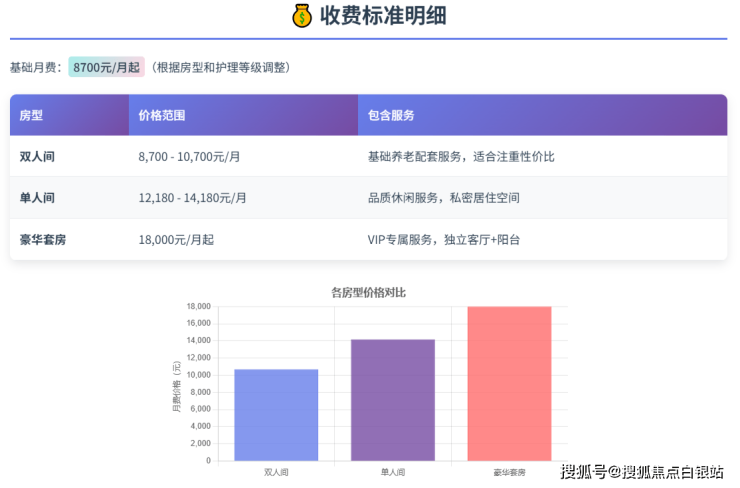The width and height of the screenshot is (740, 488).
Task: Click the red 豪华套房 bar in chart
Action: pyautogui.click(x=509, y=383)
